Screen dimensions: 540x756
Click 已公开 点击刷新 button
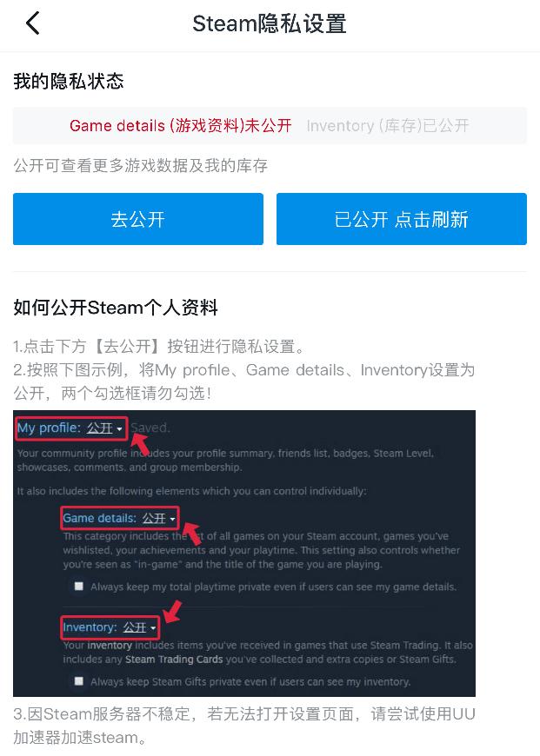click(x=402, y=219)
